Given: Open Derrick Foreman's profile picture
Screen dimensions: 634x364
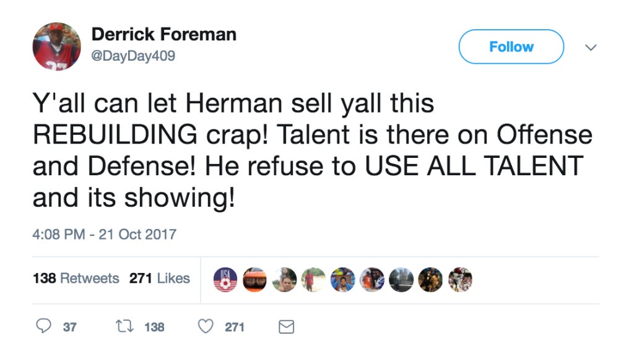Looking at the screenshot, I should tap(56, 46).
